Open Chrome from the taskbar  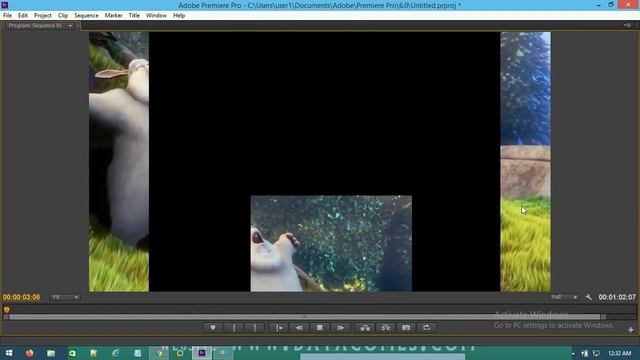pyautogui.click(x=159, y=353)
